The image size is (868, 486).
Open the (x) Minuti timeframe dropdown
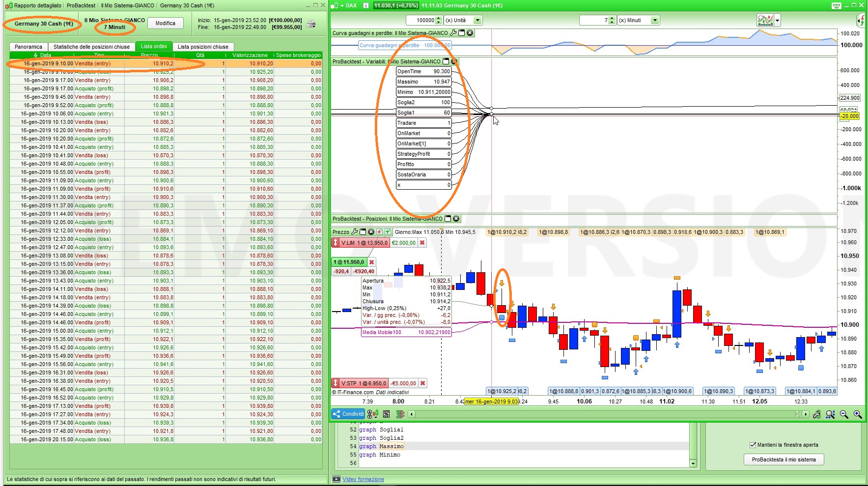[x=655, y=20]
